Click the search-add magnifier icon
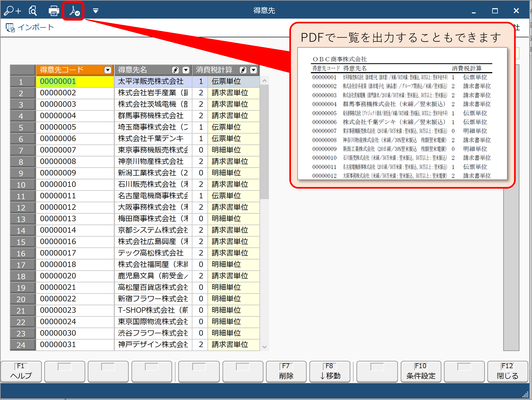 pyautogui.click(x=13, y=11)
